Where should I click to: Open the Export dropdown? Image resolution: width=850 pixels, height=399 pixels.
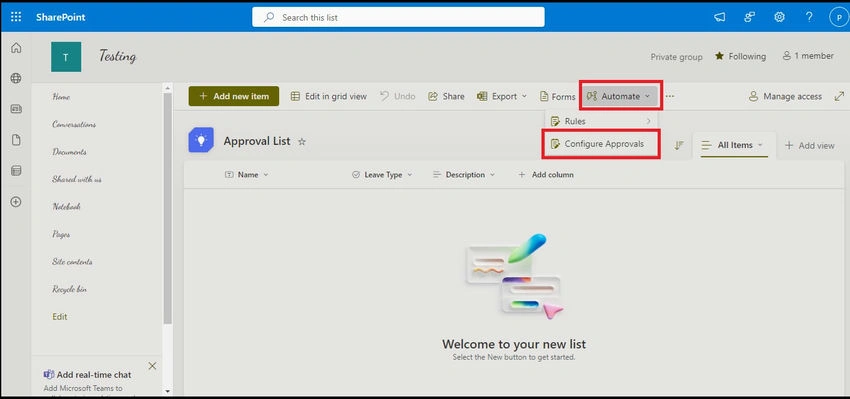click(501, 96)
